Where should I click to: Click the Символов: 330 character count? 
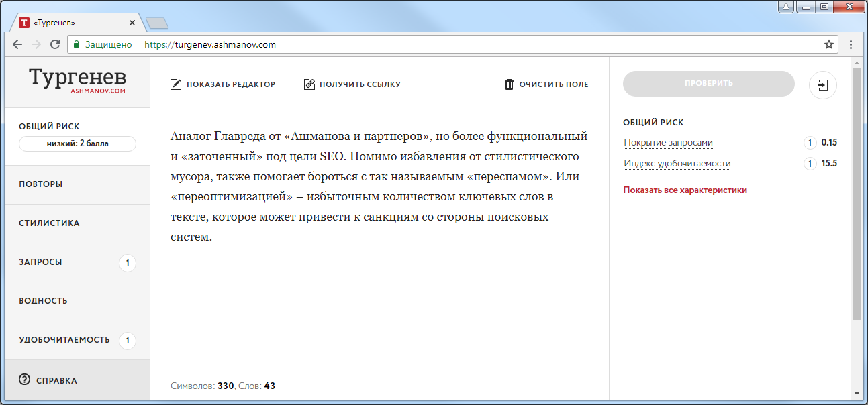tap(202, 386)
